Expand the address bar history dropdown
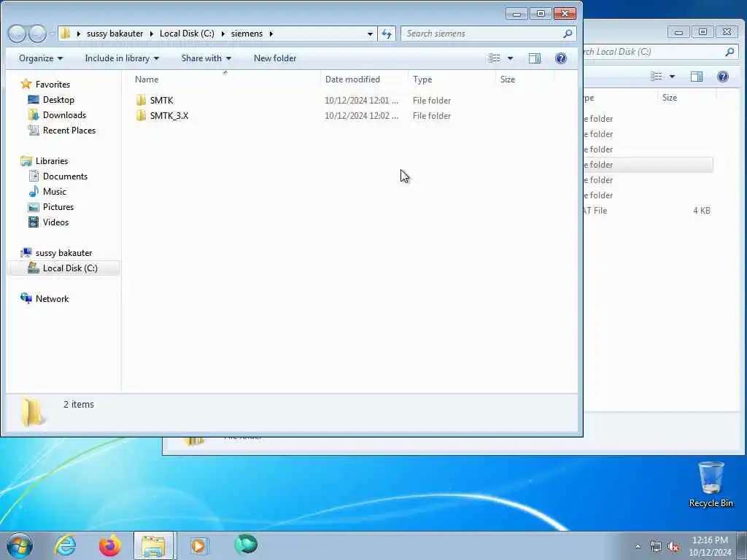Image resolution: width=747 pixels, height=560 pixels. click(x=370, y=34)
